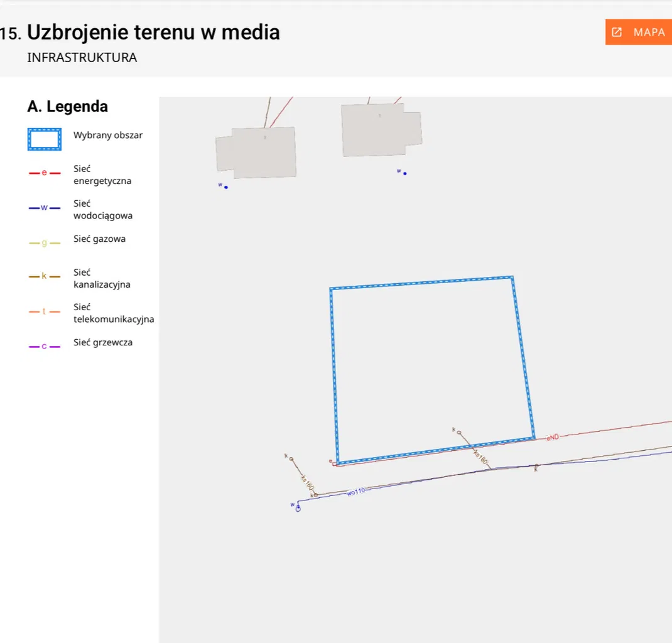Click the purple 'c' heating network legend symbol
The width and height of the screenshot is (672, 643).
click(x=45, y=346)
